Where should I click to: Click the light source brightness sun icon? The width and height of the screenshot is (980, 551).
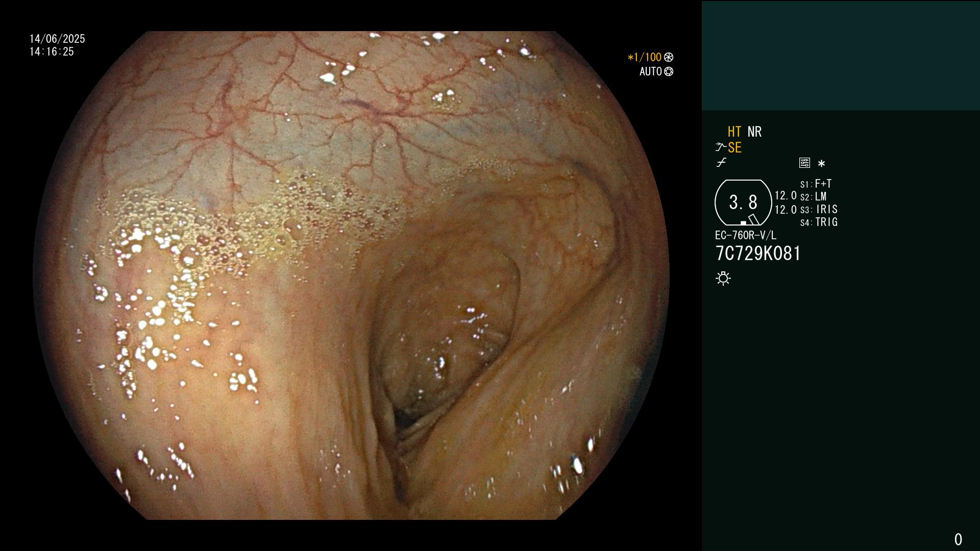click(x=723, y=278)
